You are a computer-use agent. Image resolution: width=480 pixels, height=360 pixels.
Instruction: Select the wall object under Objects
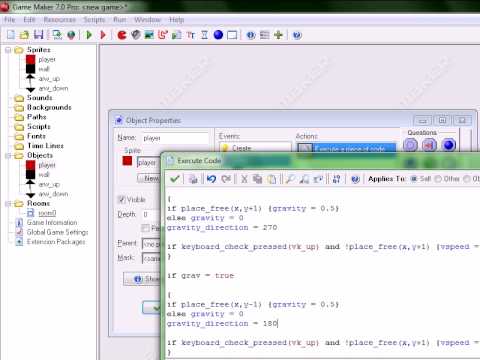tap(44, 175)
